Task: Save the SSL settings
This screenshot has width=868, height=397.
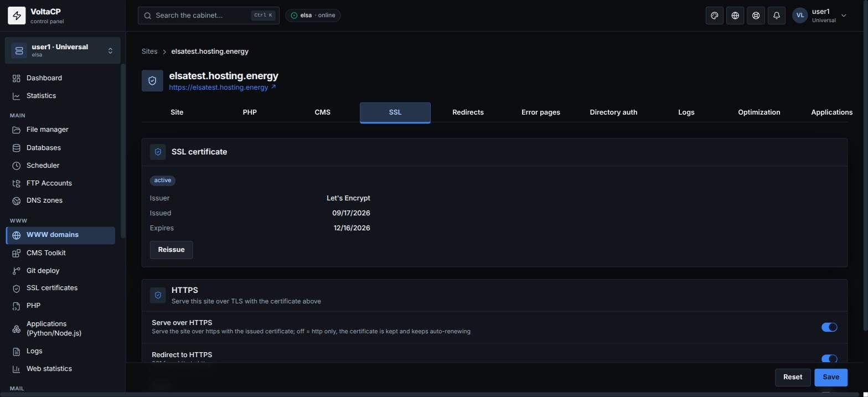Action: tap(830, 377)
